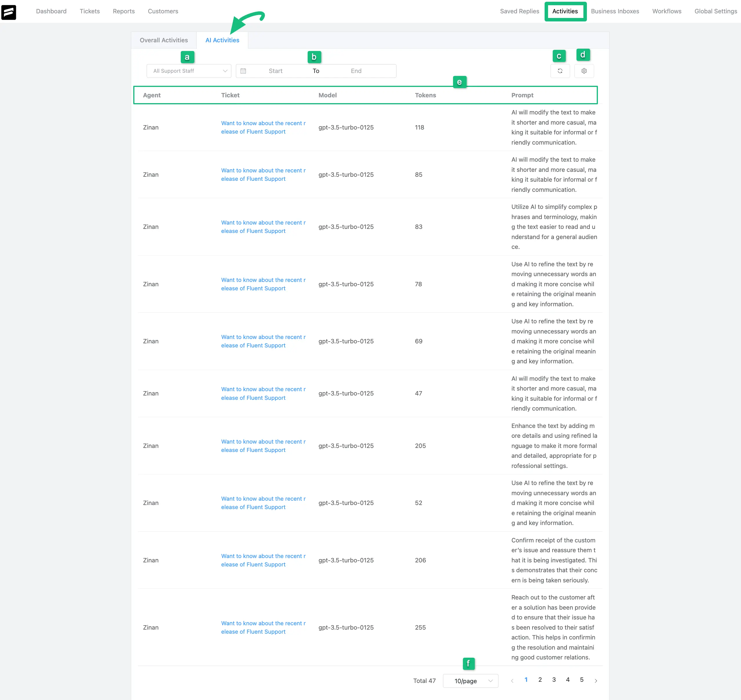741x700 pixels.
Task: Open ticket link in 69 tokens row
Action: [263, 341]
